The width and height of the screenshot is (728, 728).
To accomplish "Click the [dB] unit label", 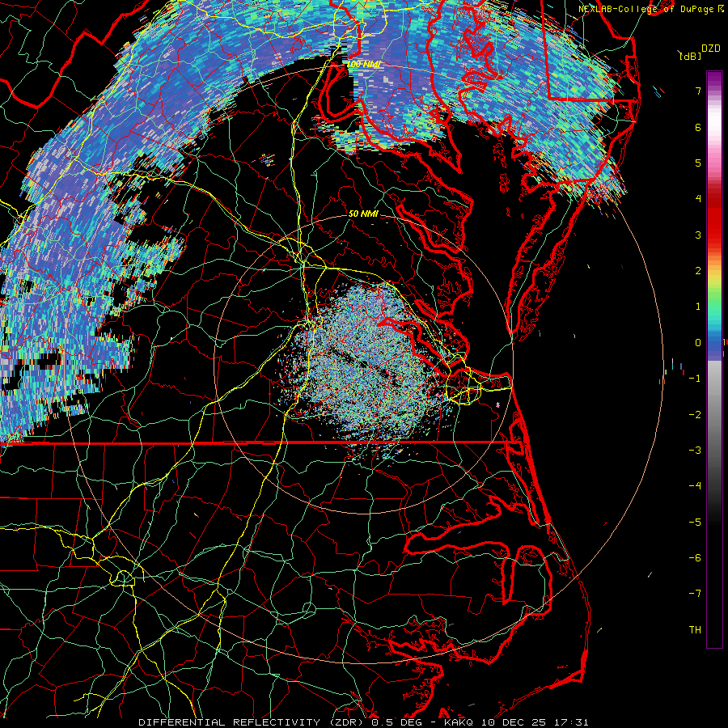I will [x=689, y=56].
